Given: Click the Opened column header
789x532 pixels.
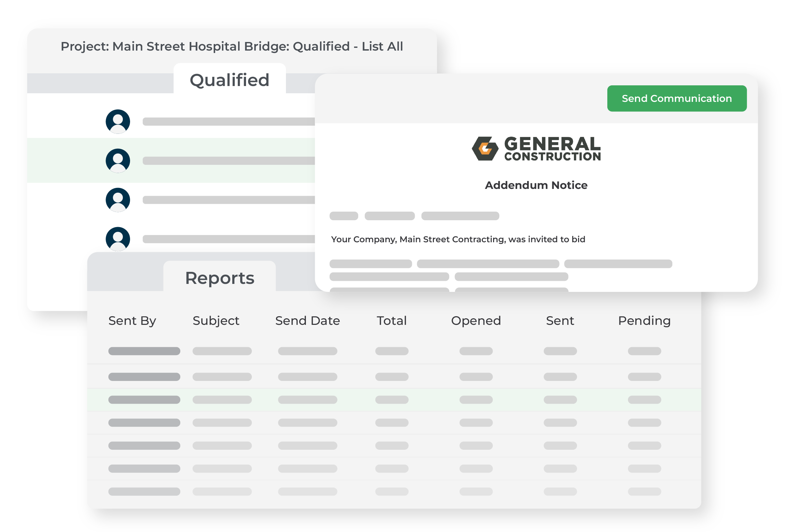Looking at the screenshot, I should [x=476, y=321].
